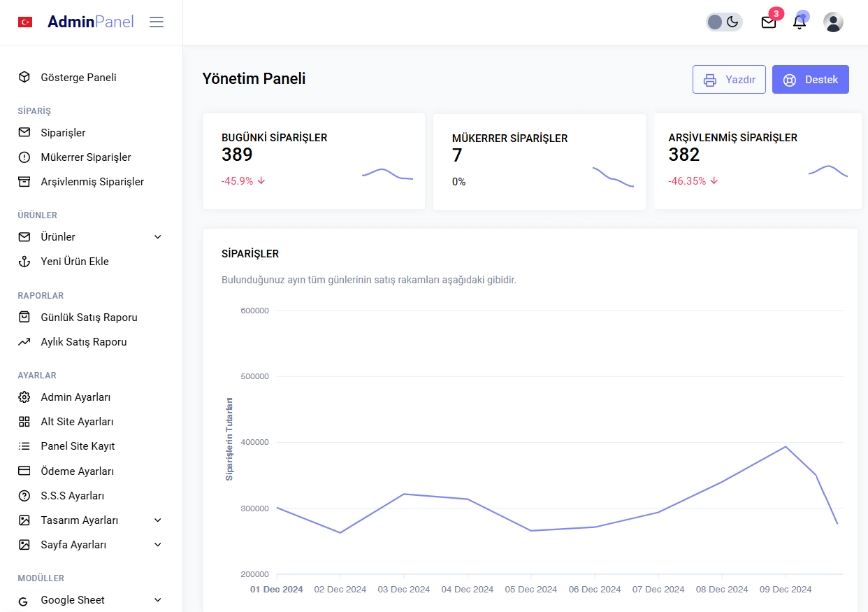
Task: Open the notifications bell icon
Action: [x=800, y=22]
